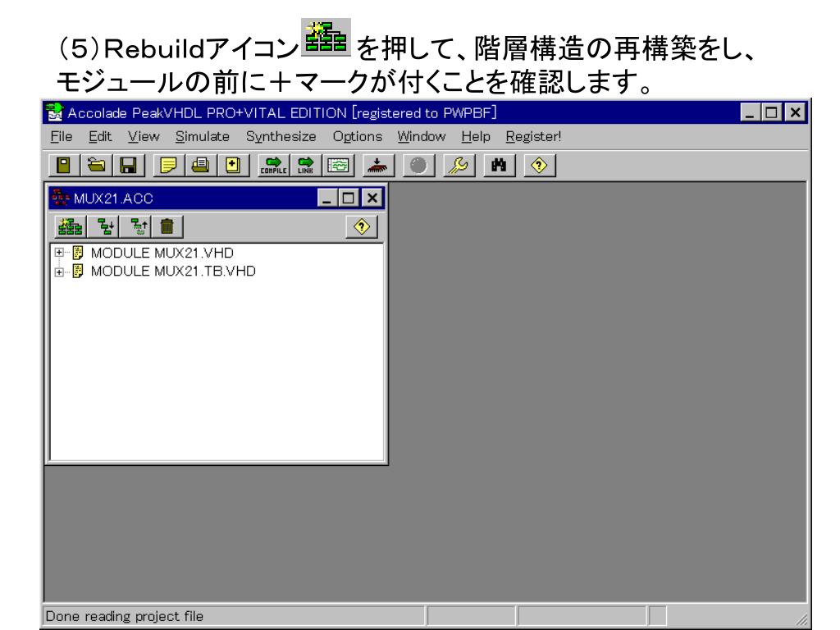Click the New Project toolbar icon
This screenshot has width=840, height=630.
[64, 165]
